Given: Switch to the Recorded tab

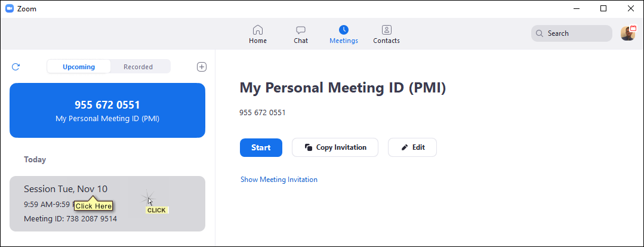Looking at the screenshot, I should [x=138, y=66].
